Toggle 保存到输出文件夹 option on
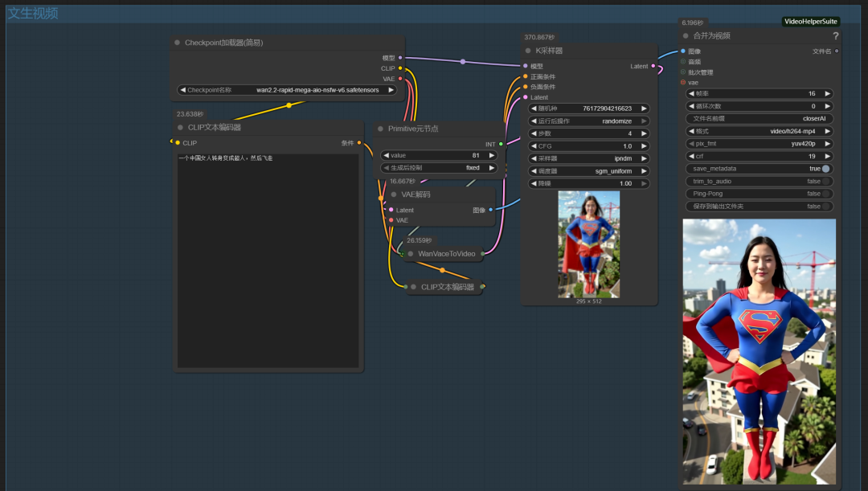 (x=825, y=207)
